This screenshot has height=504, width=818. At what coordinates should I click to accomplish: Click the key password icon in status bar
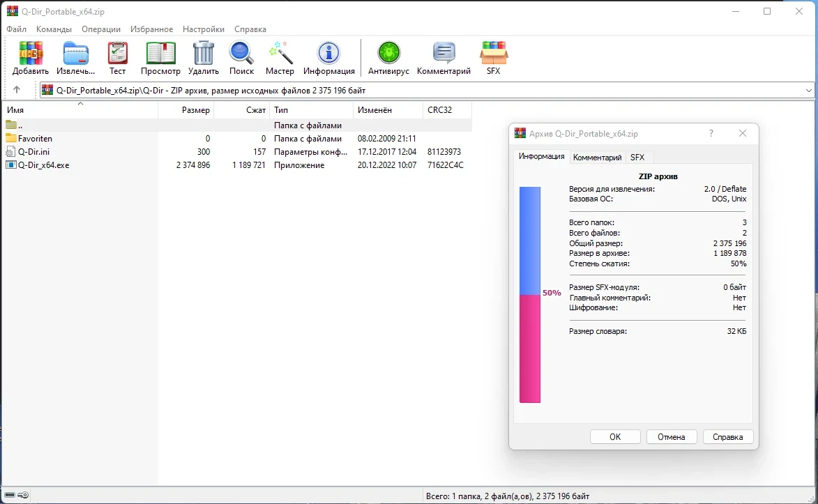[23, 495]
